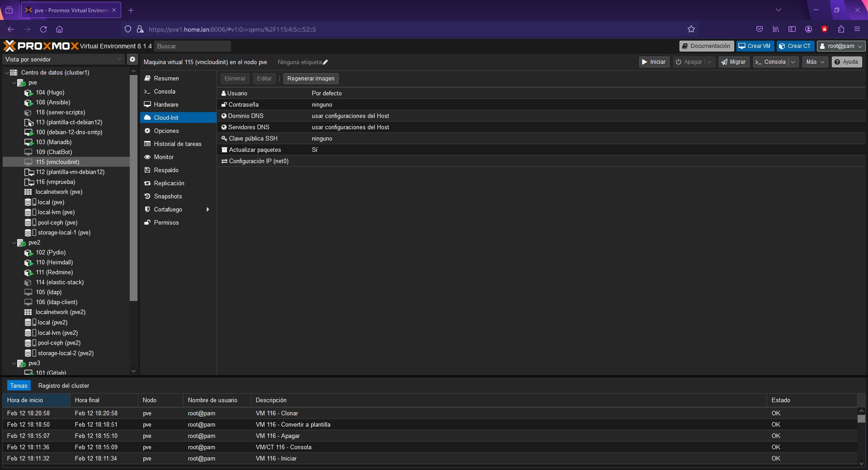Select the Configuración IP (net0) row
This screenshot has width=868, height=470.
[542, 161]
